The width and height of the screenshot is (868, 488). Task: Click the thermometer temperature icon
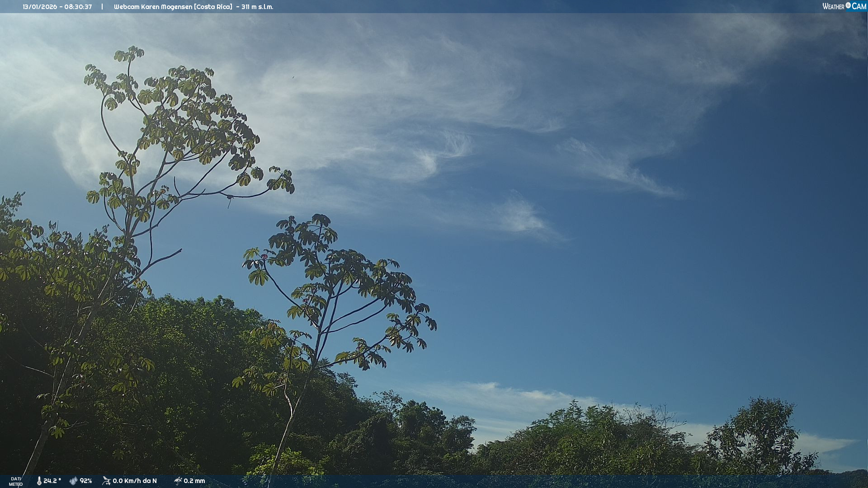[x=39, y=481]
